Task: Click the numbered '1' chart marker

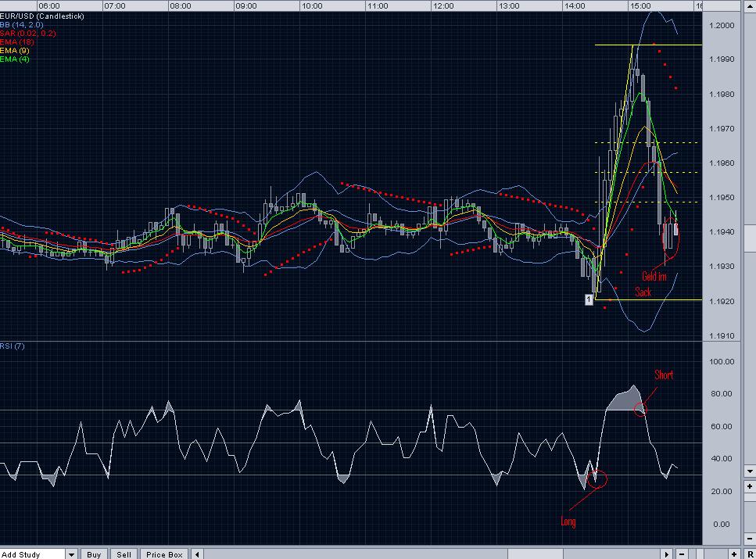Action: pos(590,299)
